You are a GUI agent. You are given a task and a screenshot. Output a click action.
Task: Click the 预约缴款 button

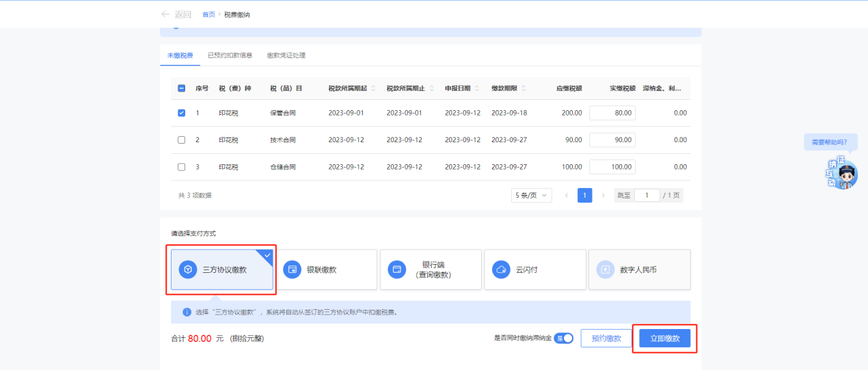click(606, 338)
